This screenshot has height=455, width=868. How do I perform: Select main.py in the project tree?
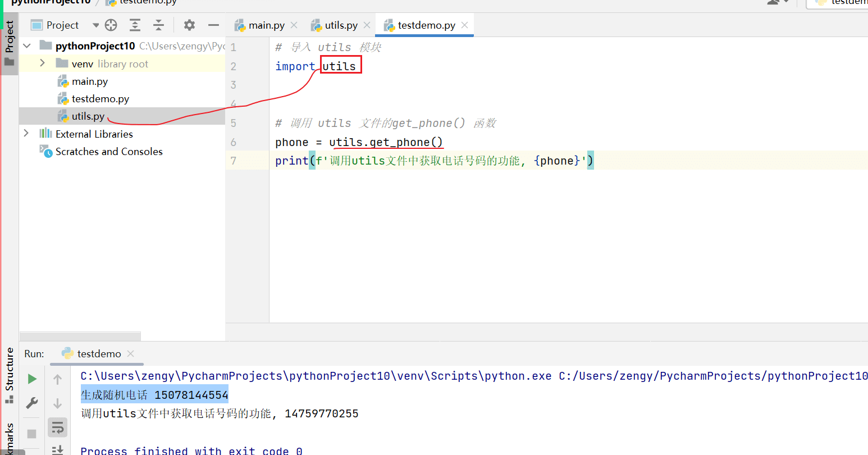pyautogui.click(x=83, y=81)
